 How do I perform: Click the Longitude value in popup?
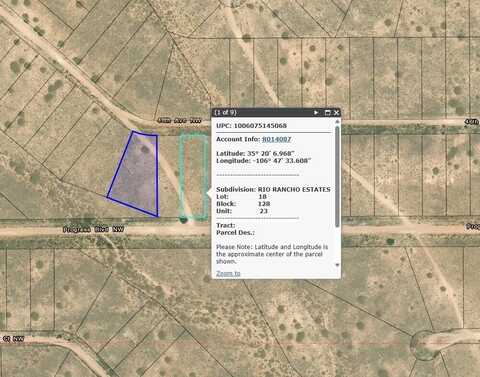tap(282, 161)
